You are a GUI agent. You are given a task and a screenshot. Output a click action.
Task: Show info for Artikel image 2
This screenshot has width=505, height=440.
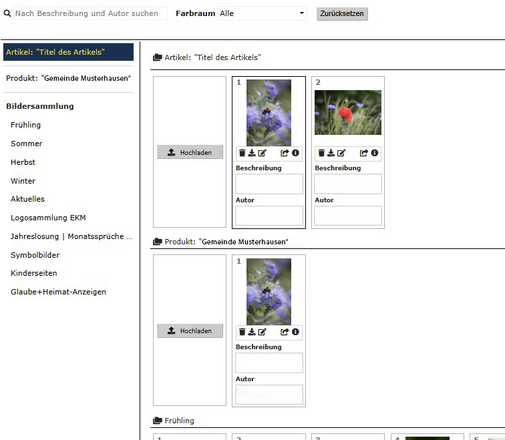[x=375, y=153]
